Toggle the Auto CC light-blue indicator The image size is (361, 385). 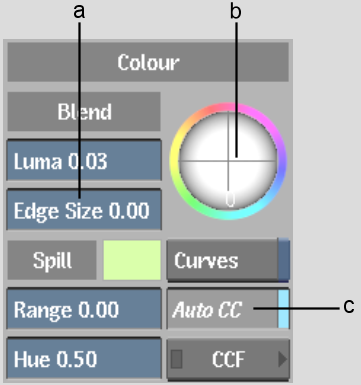pyautogui.click(x=283, y=309)
